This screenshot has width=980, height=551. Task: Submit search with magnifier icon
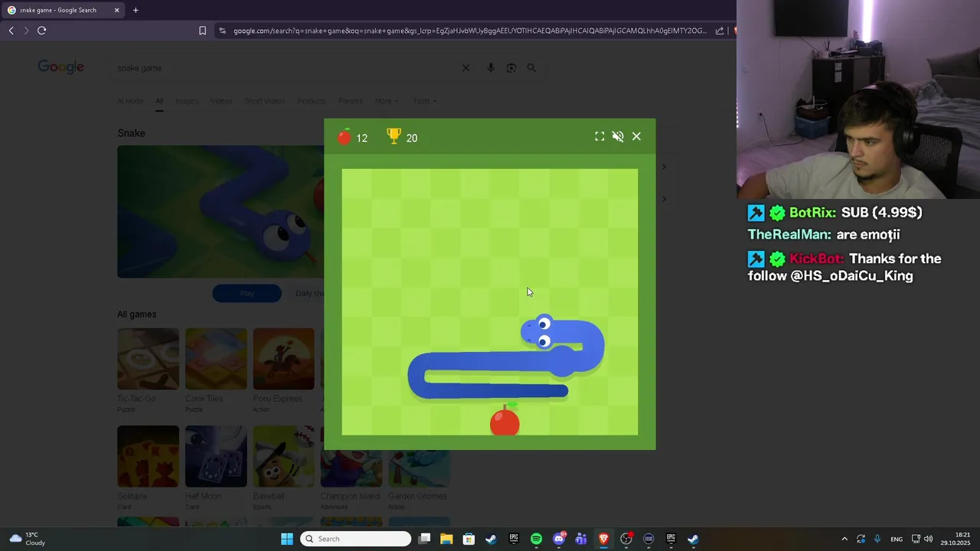(x=531, y=68)
